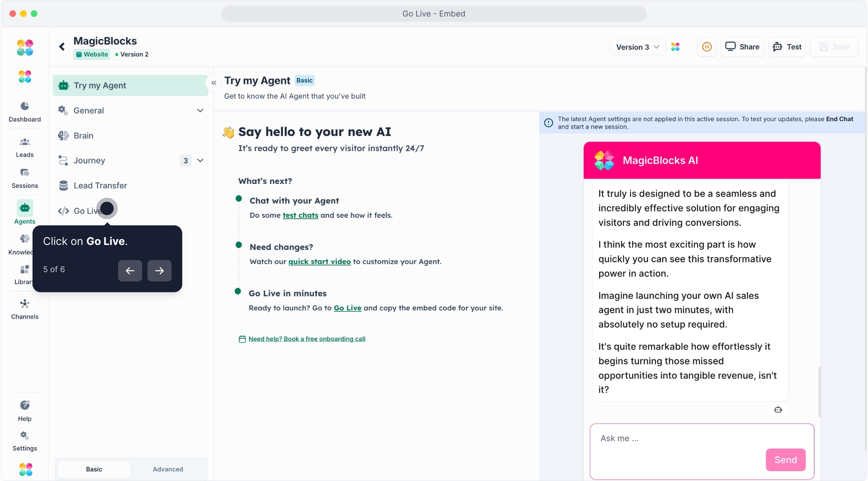Go to the Leads section icon
This screenshot has height=481, width=868.
pos(25,143)
